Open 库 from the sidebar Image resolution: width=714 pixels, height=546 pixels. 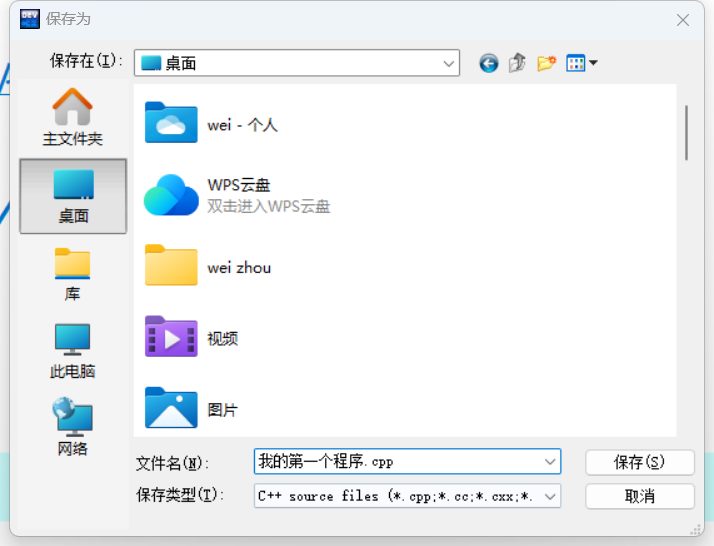[x=72, y=274]
